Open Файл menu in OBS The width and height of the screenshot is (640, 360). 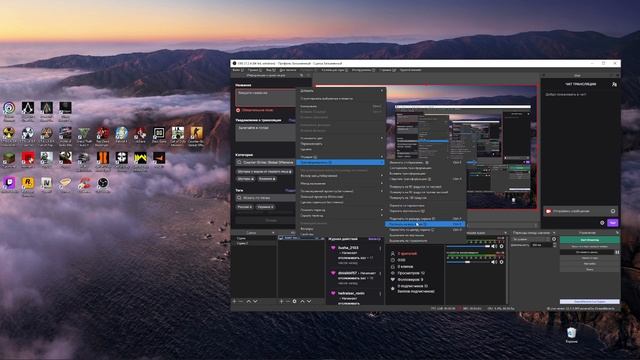click(x=237, y=70)
